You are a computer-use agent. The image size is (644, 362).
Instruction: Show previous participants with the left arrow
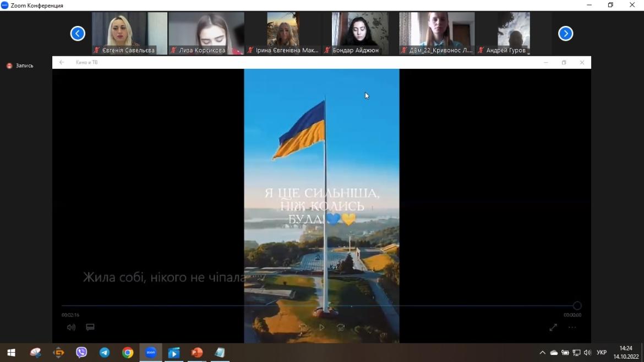click(x=78, y=34)
